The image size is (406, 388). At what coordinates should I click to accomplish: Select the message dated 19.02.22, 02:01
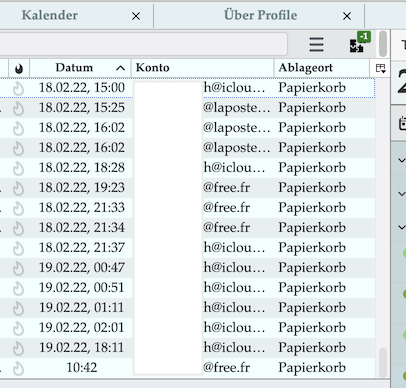(x=187, y=328)
